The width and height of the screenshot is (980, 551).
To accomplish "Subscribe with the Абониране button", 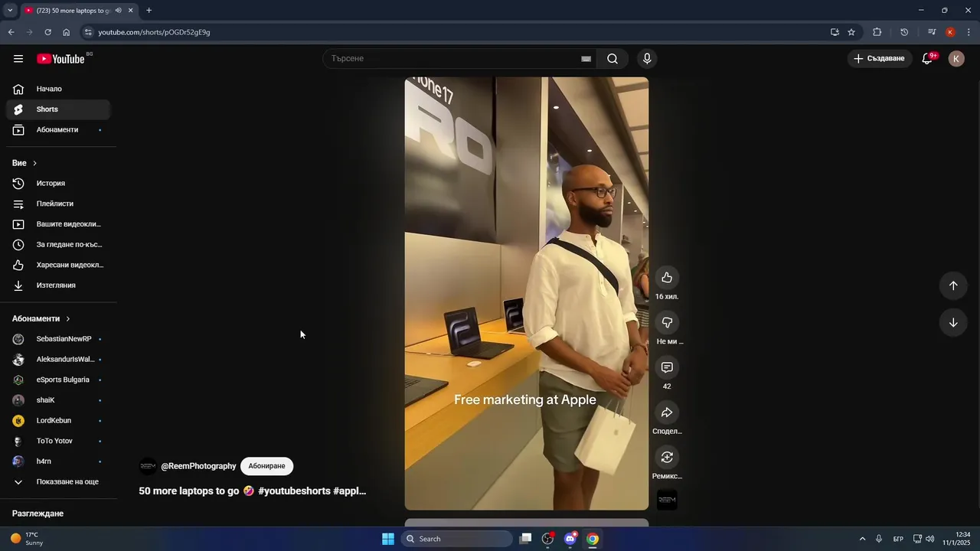I will pos(267,466).
